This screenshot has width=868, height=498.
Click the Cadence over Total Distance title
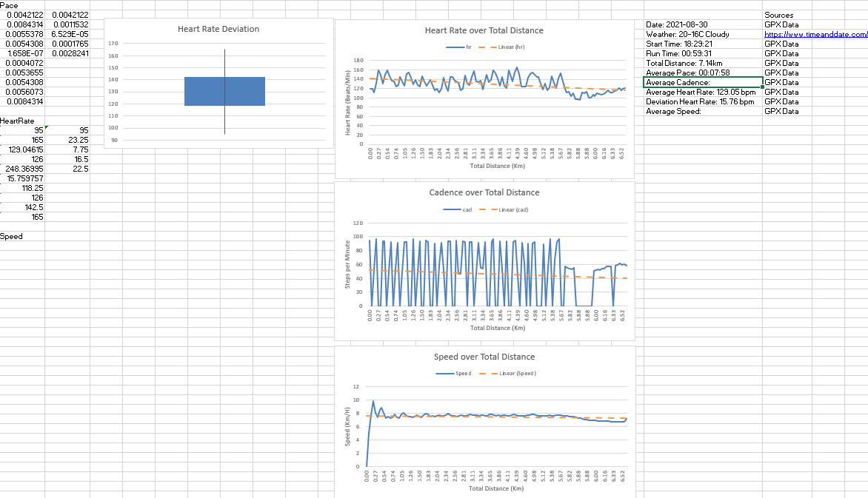tap(484, 192)
